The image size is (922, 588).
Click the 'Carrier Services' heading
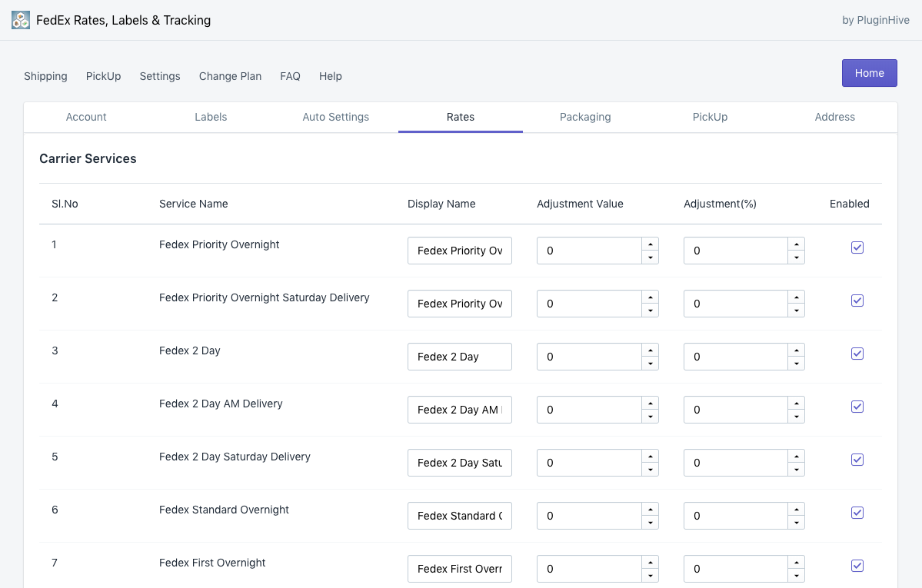click(88, 159)
